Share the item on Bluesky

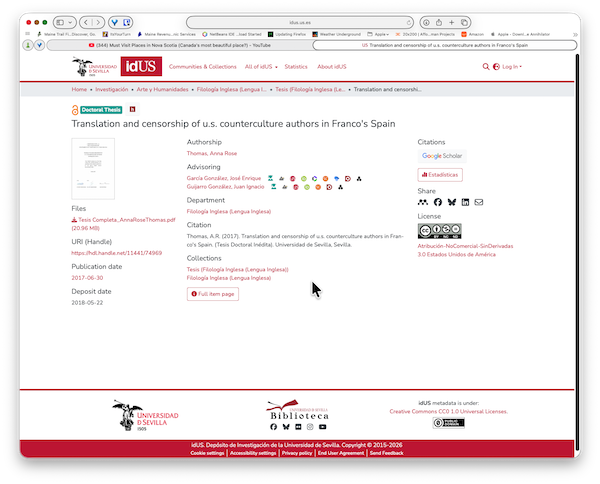click(x=452, y=202)
